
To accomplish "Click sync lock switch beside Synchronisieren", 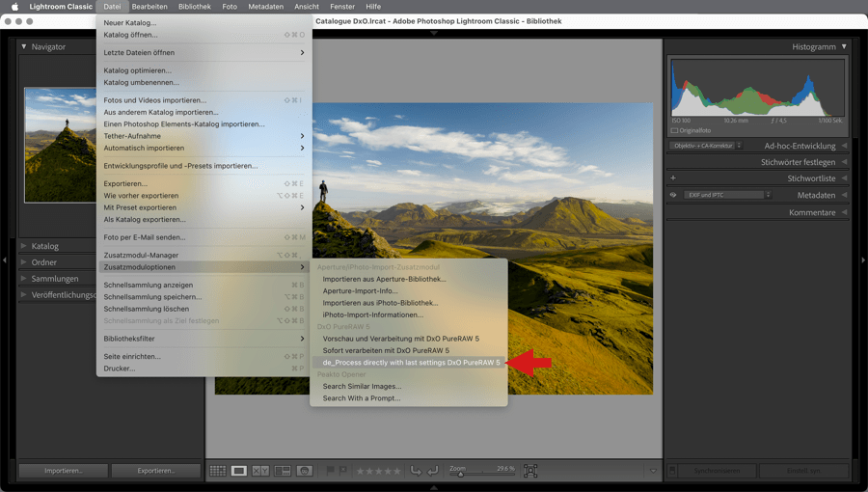I will point(672,471).
